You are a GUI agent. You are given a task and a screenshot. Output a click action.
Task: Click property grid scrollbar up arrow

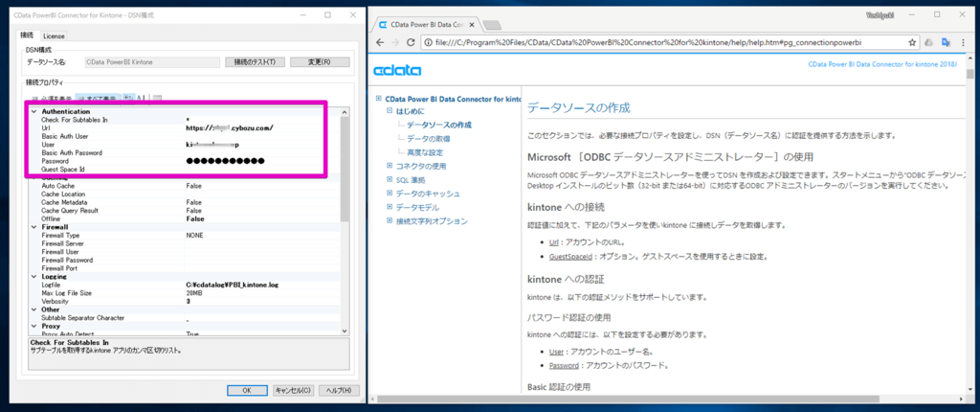click(345, 112)
